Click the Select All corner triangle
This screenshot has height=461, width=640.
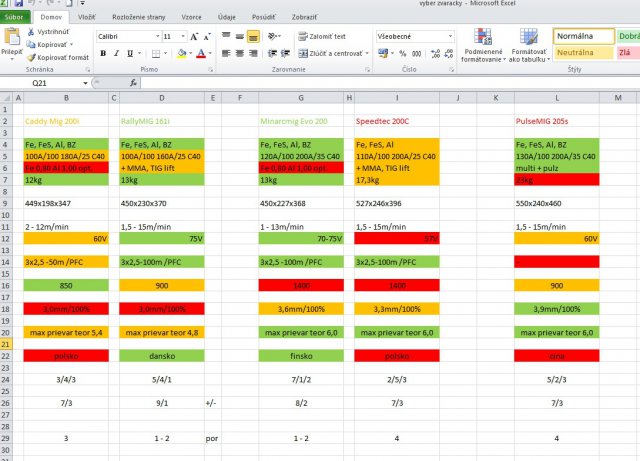7,98
